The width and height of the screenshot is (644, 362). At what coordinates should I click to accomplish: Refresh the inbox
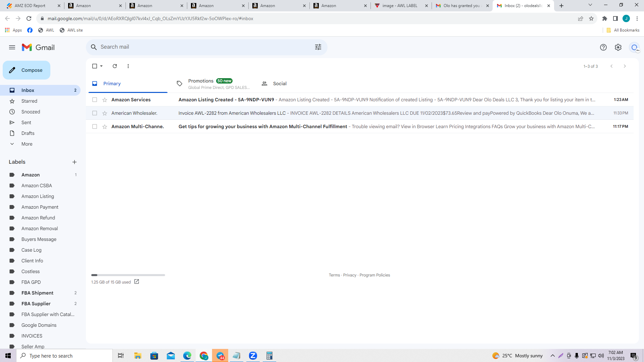pyautogui.click(x=115, y=66)
